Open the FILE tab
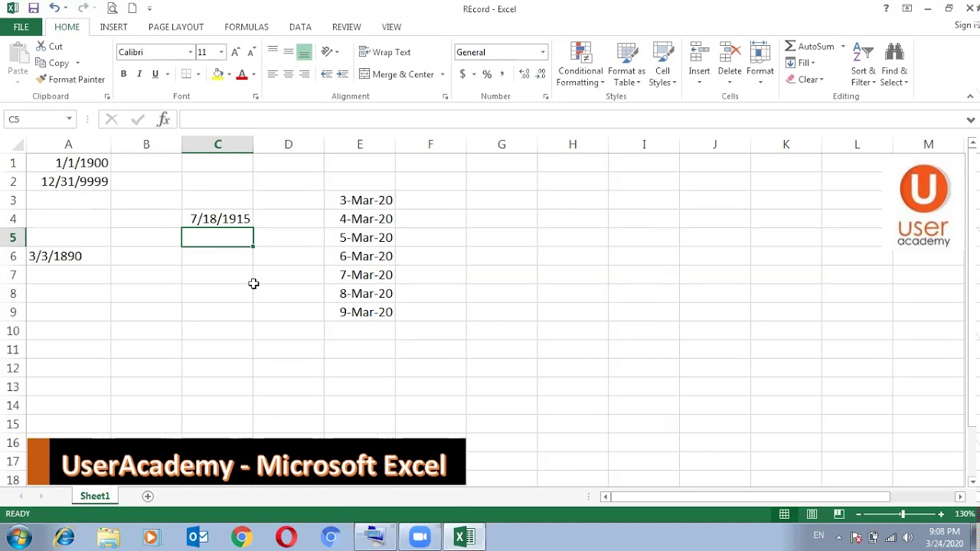The height and width of the screenshot is (551, 980). [x=21, y=27]
